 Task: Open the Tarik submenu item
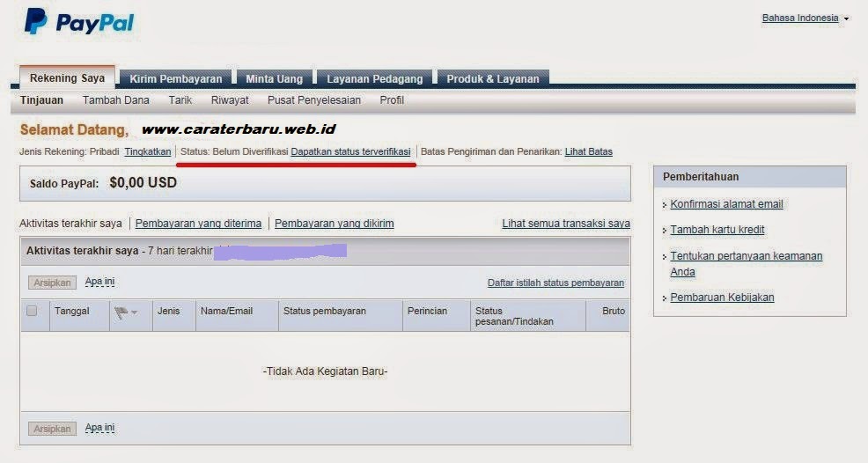click(x=180, y=100)
